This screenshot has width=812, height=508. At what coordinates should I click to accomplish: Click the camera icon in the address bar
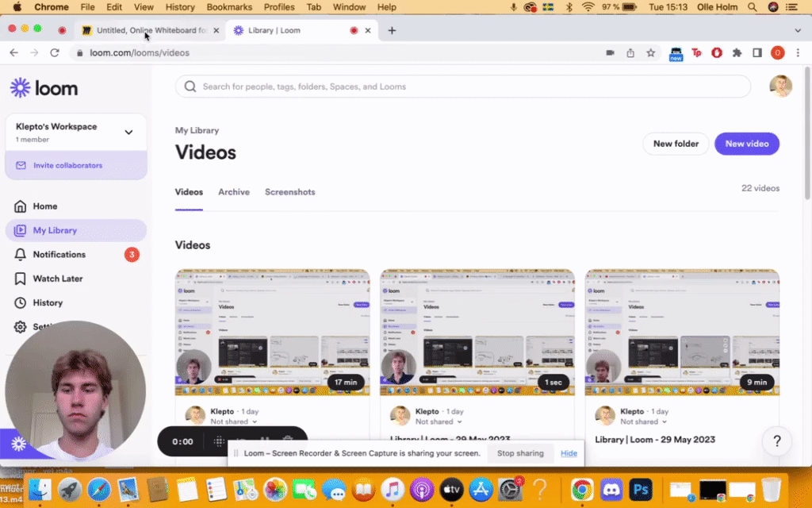tap(610, 53)
